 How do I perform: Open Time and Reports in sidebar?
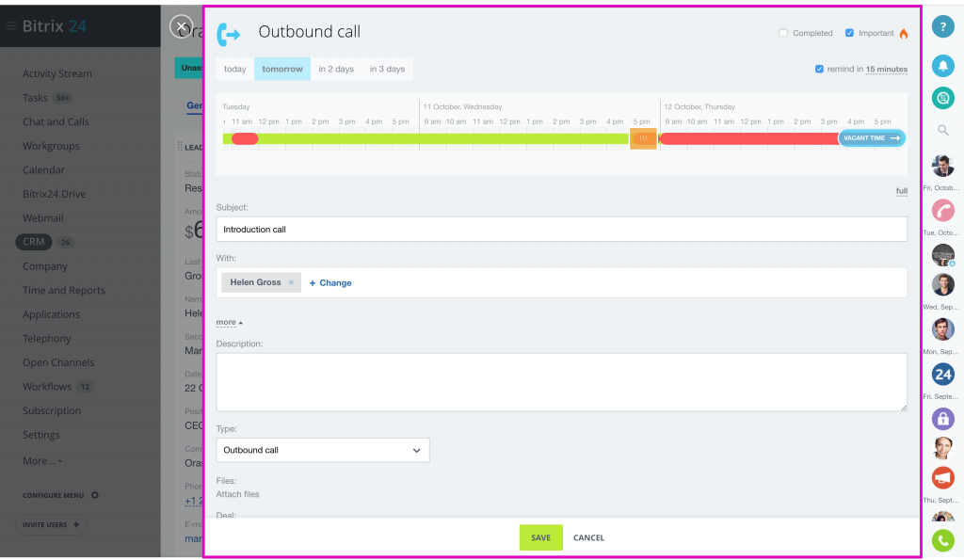[64, 290]
